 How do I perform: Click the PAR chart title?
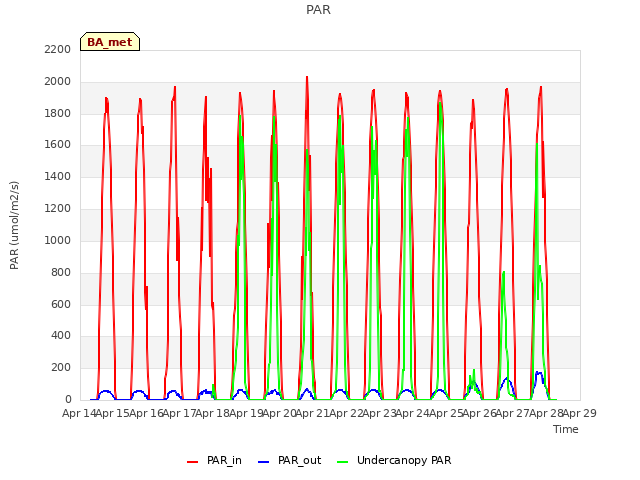pos(318,10)
